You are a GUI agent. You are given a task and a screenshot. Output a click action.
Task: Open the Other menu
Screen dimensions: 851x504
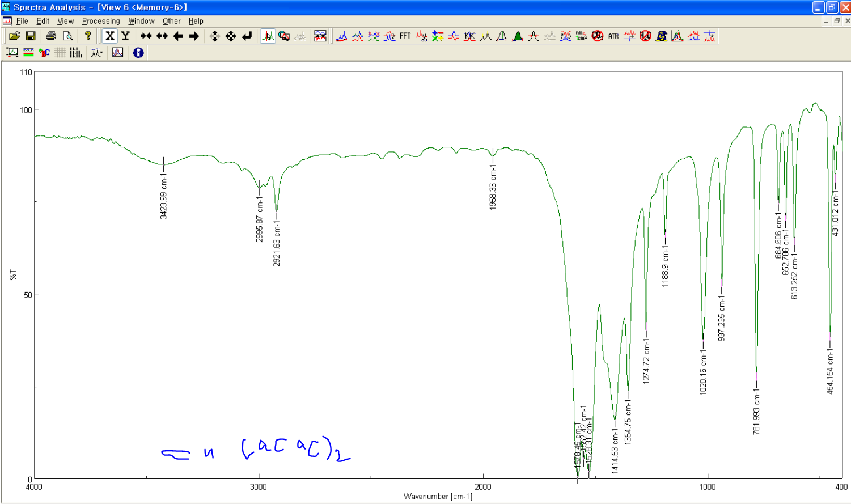click(x=171, y=21)
